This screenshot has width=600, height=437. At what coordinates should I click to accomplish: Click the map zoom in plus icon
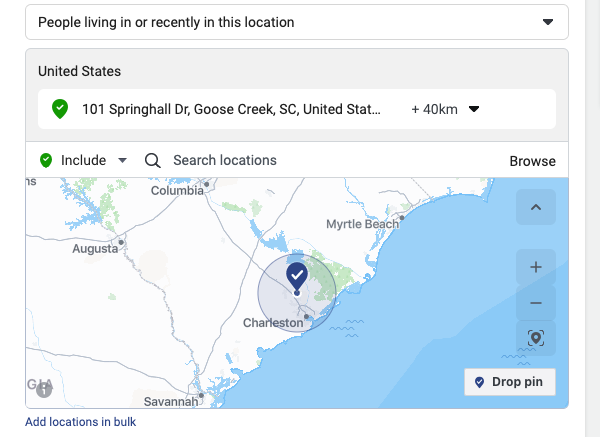536,267
